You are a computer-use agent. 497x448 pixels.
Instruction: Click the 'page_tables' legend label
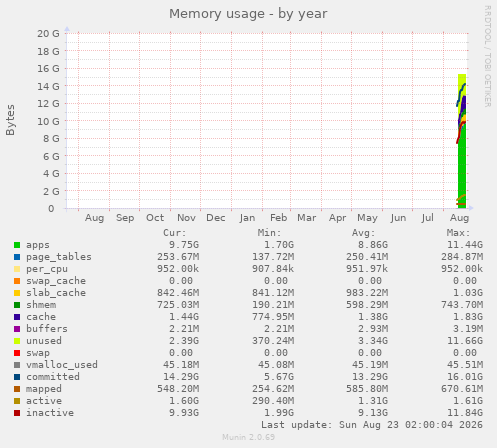(x=59, y=257)
